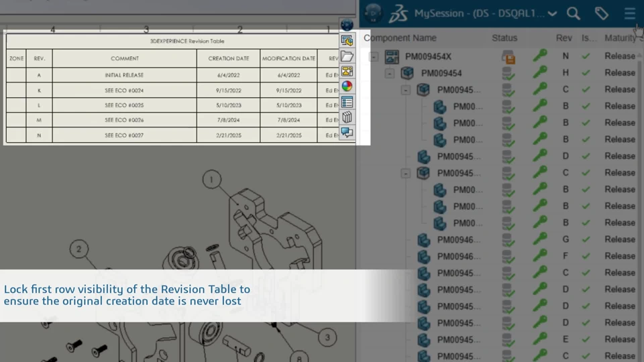The image size is (644, 362).
Task: Collapse the PM009454 assembly node
Action: [x=389, y=74]
